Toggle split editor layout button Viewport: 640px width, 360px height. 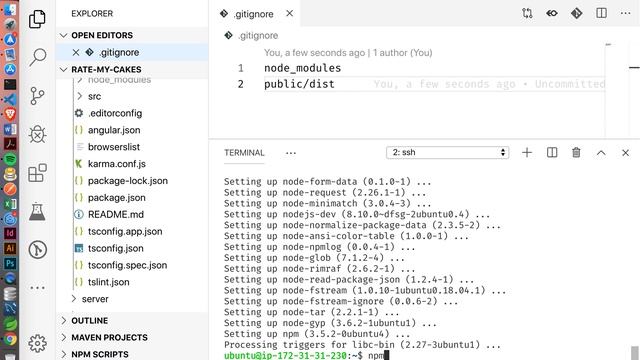(601, 13)
